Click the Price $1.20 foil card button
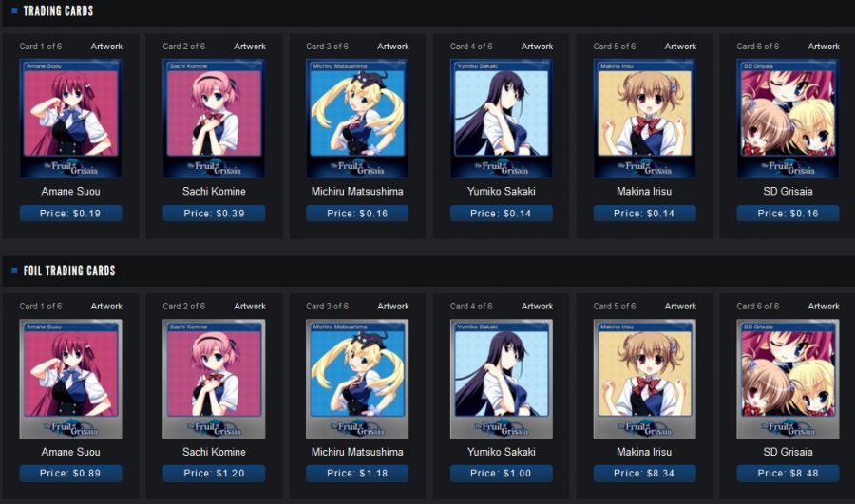This screenshot has height=504, width=855. coord(214,473)
